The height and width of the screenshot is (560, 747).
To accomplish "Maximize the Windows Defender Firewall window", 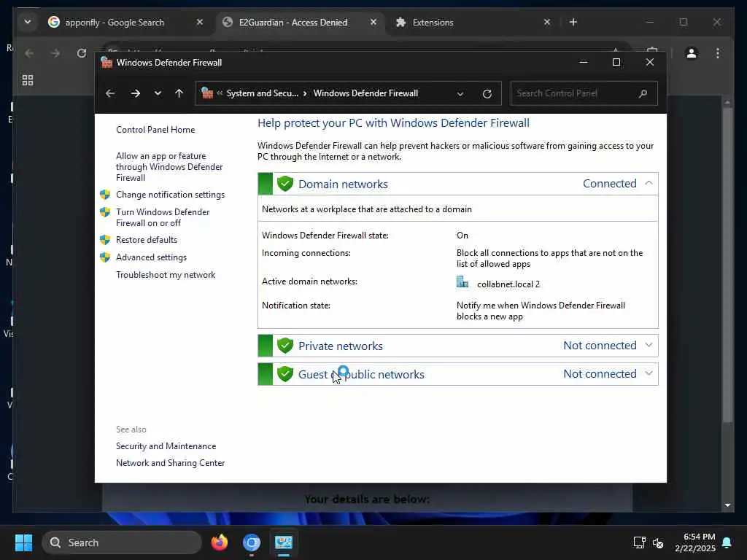I will tap(616, 63).
